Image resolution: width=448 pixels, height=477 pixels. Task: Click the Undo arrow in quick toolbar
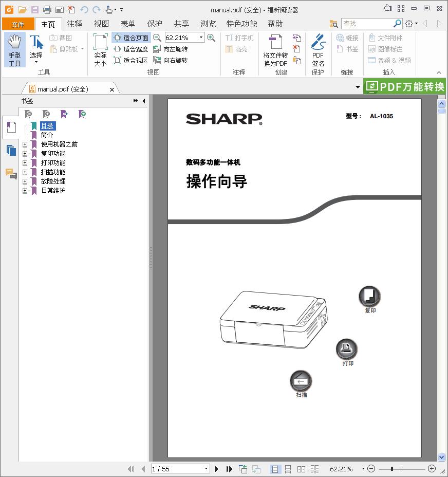(x=84, y=10)
